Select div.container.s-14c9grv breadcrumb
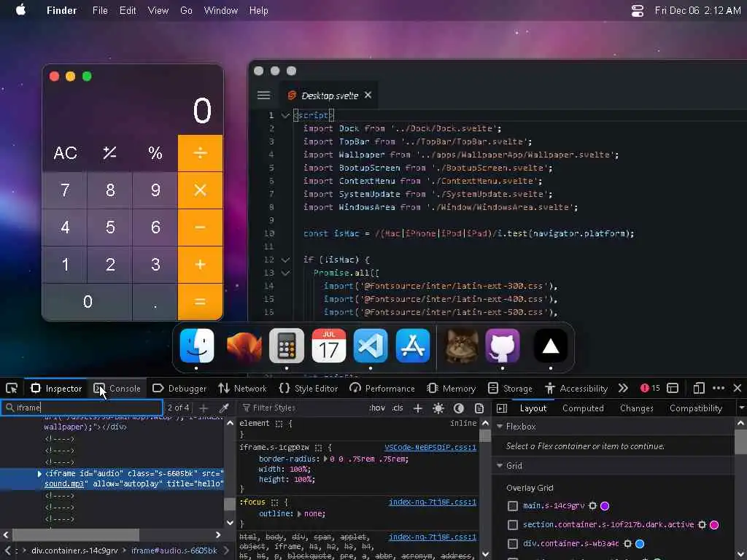747x560 pixels. tap(74, 551)
